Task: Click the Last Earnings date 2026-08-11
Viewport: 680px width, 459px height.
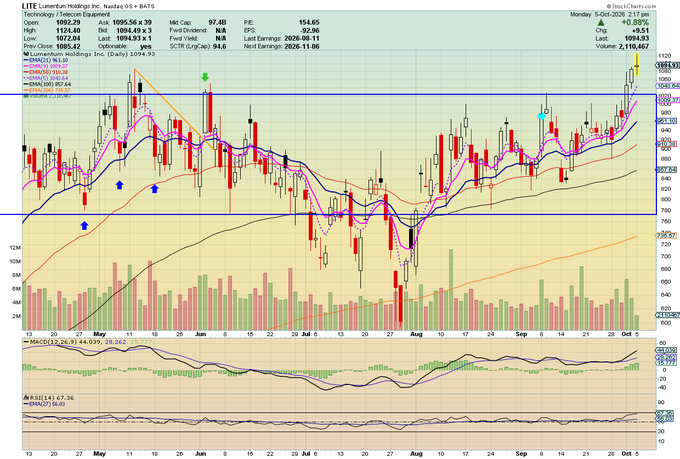Action: click(302, 38)
